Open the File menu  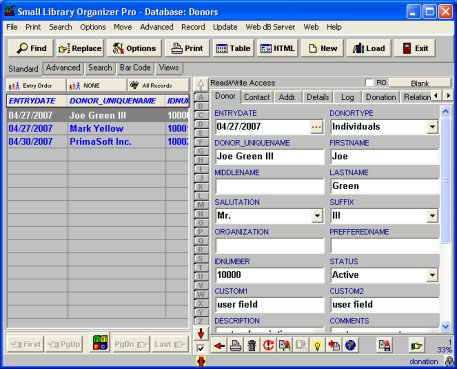[x=12, y=27]
